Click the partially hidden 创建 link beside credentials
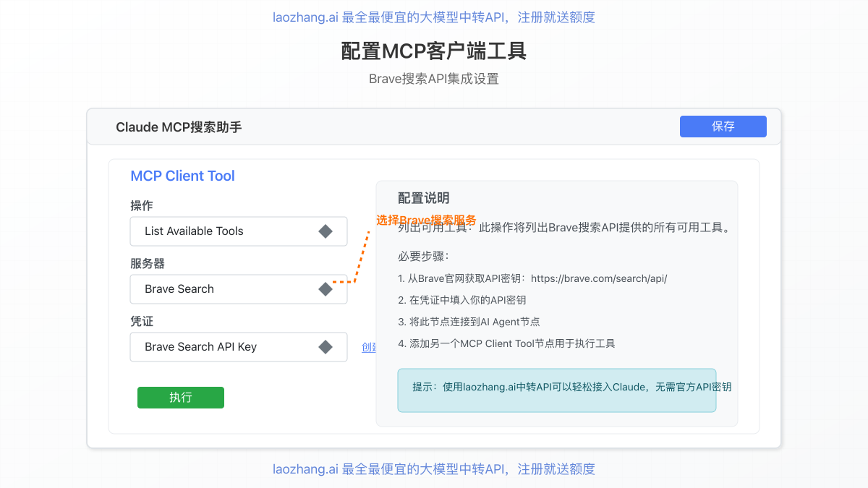Image resolution: width=868 pixels, height=488 pixels. click(369, 347)
